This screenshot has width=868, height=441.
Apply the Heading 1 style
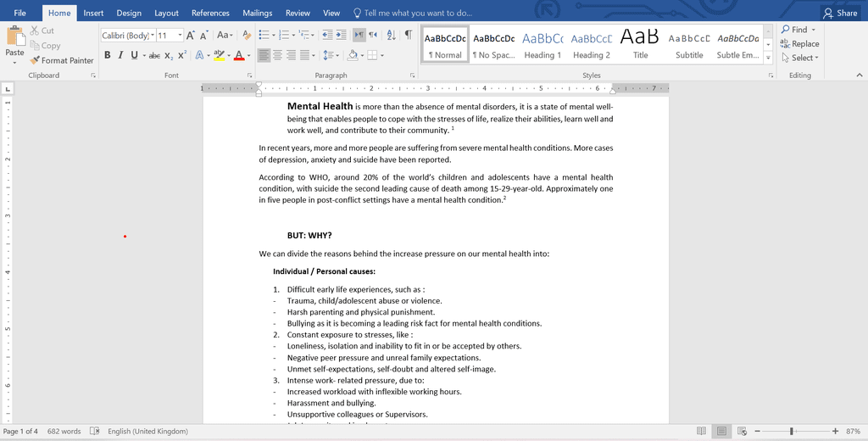click(x=542, y=45)
